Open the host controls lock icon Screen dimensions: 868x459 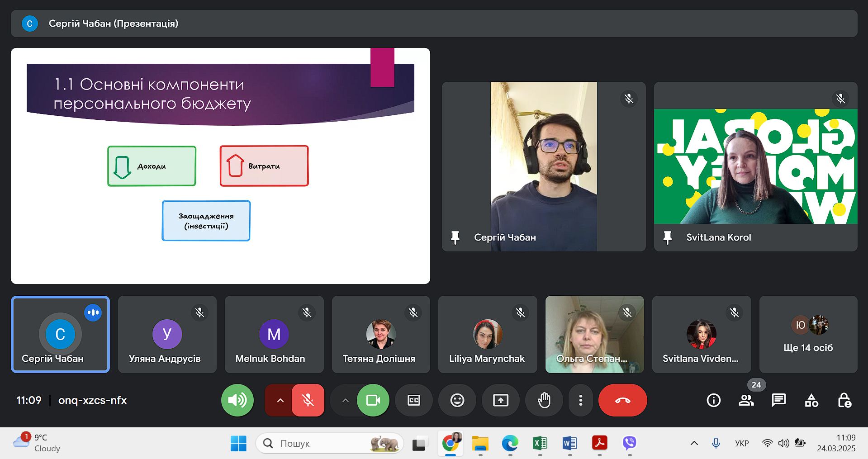(x=844, y=400)
